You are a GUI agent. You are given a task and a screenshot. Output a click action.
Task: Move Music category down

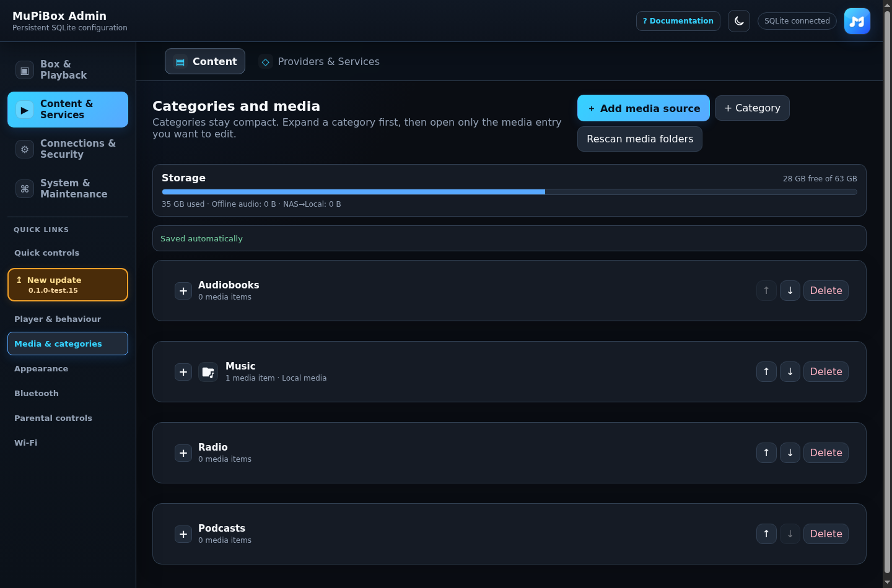(790, 372)
